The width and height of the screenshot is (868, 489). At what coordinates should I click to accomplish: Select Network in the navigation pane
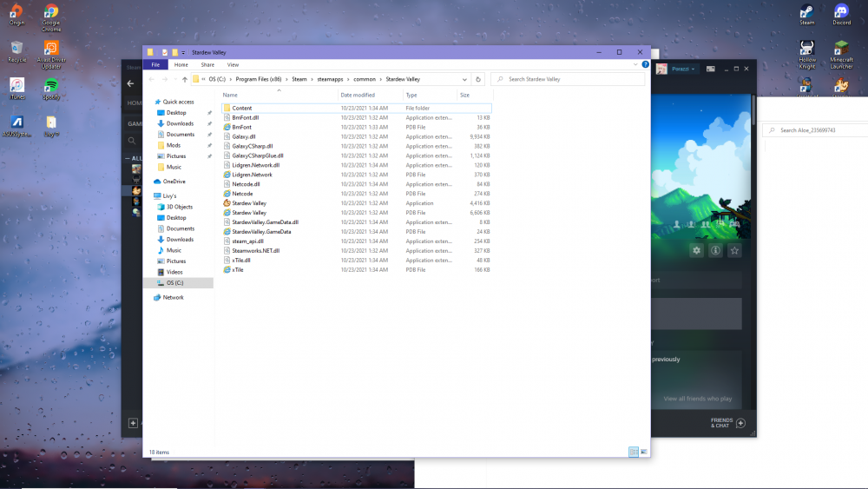point(173,297)
